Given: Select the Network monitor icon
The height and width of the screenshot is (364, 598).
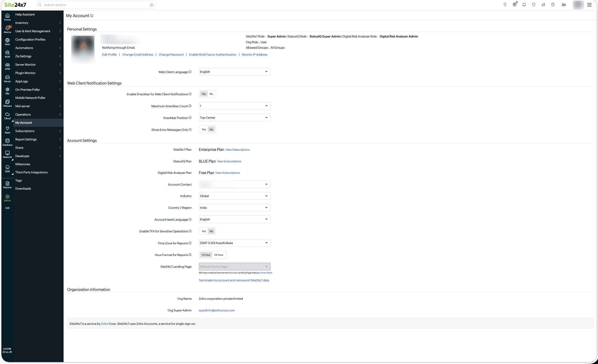Looking at the screenshot, I should pyautogui.click(x=7, y=155).
